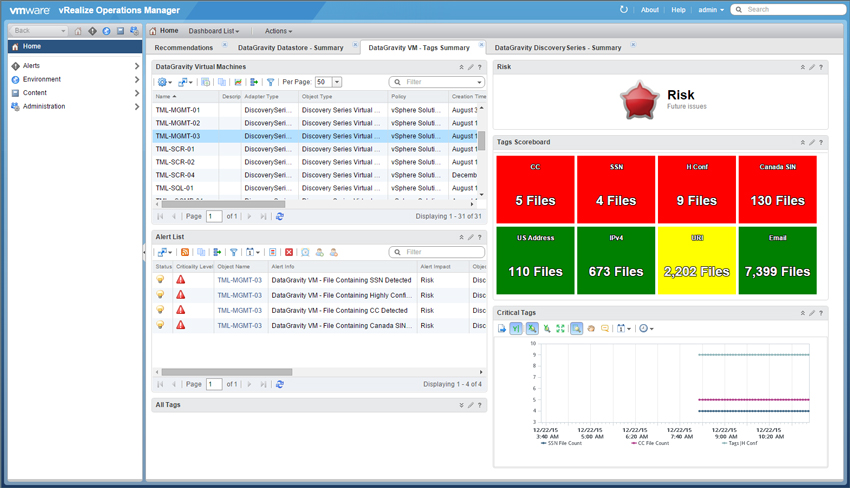This screenshot has height=488, width=850.
Task: Switch to DataGravity Discovery Series - Summary tab
Action: (x=558, y=48)
